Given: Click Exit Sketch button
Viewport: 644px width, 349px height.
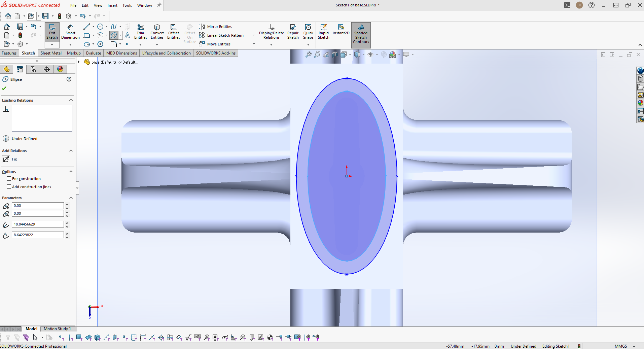Looking at the screenshot, I should point(52,32).
